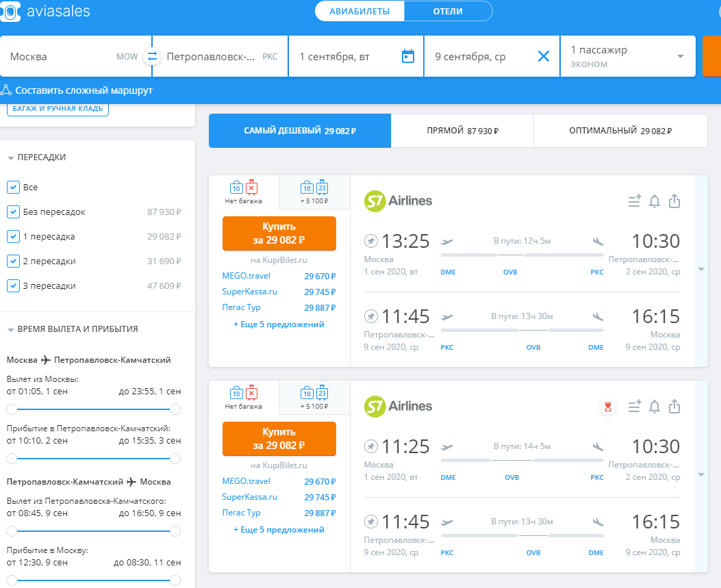Screen dimensions: 721x588
Task: Select ПРЯМОЙ 87 930₽ tab
Action: 462,131
